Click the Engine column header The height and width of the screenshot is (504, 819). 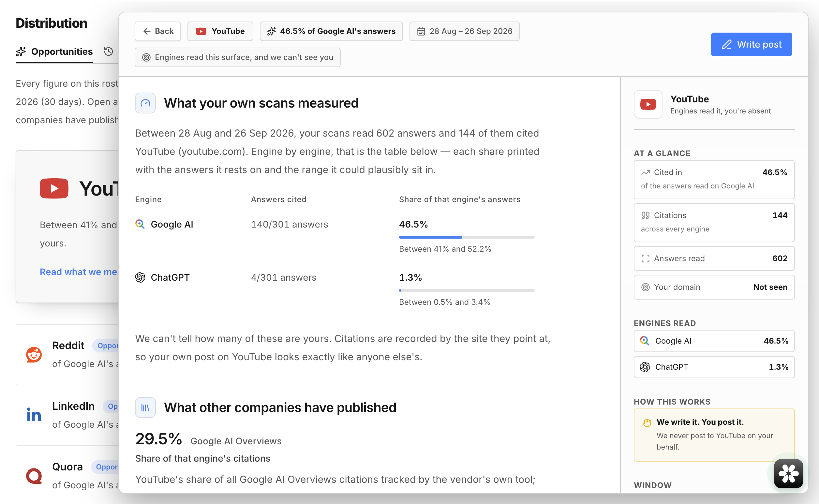coord(148,199)
